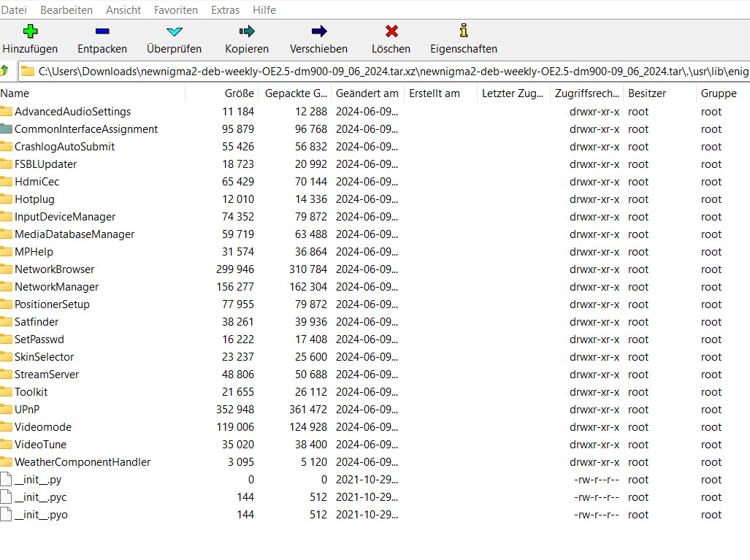Sort by the Name column header
Image resolution: width=750 pixels, height=560 pixels.
pos(15,93)
